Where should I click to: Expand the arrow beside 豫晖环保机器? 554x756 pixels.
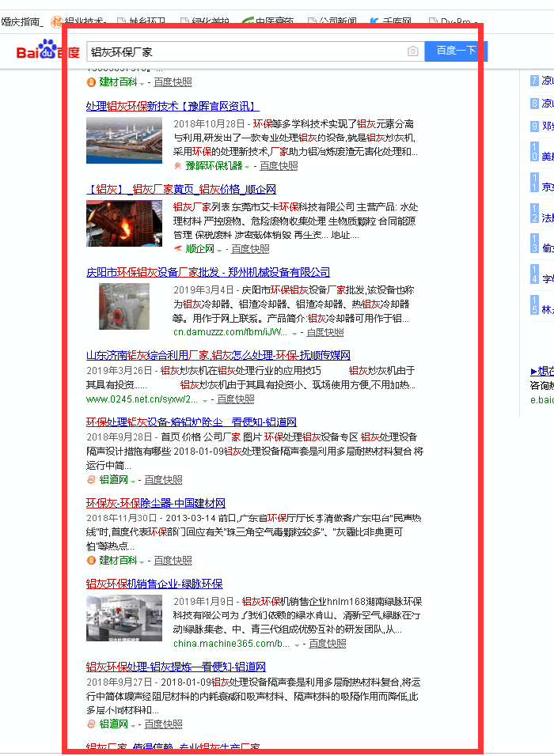247,167
